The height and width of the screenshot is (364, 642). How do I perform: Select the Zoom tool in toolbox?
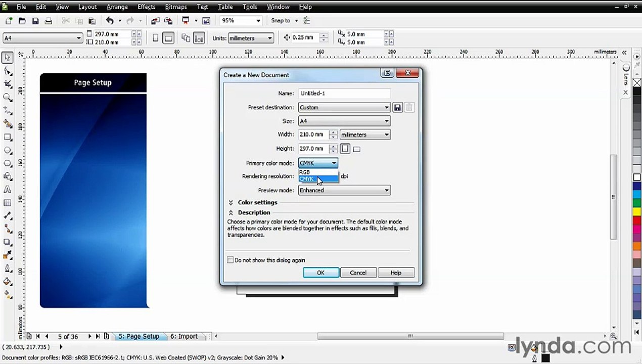[8, 98]
